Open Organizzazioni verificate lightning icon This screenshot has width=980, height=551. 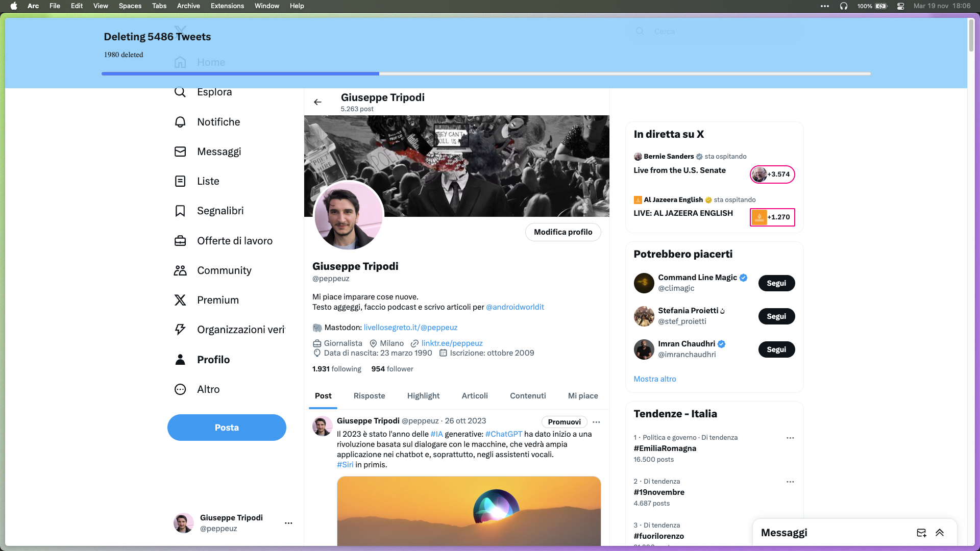180,330
